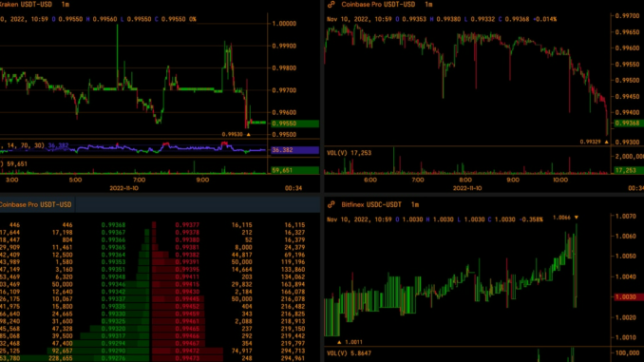This screenshot has height=362, width=644.
Task: Click the Coinbase volume axis label 17,253
Action: 629,170
